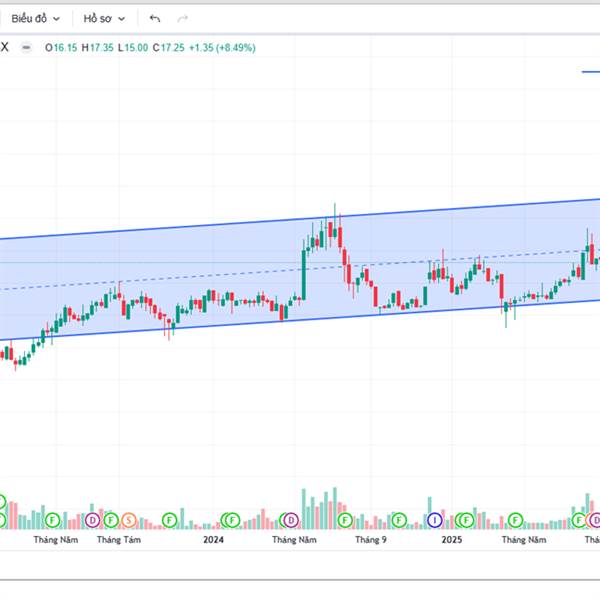Click purple D marker beside 2024 Tháng Năm label
Viewport: 600px width, 600px height.
(291, 520)
